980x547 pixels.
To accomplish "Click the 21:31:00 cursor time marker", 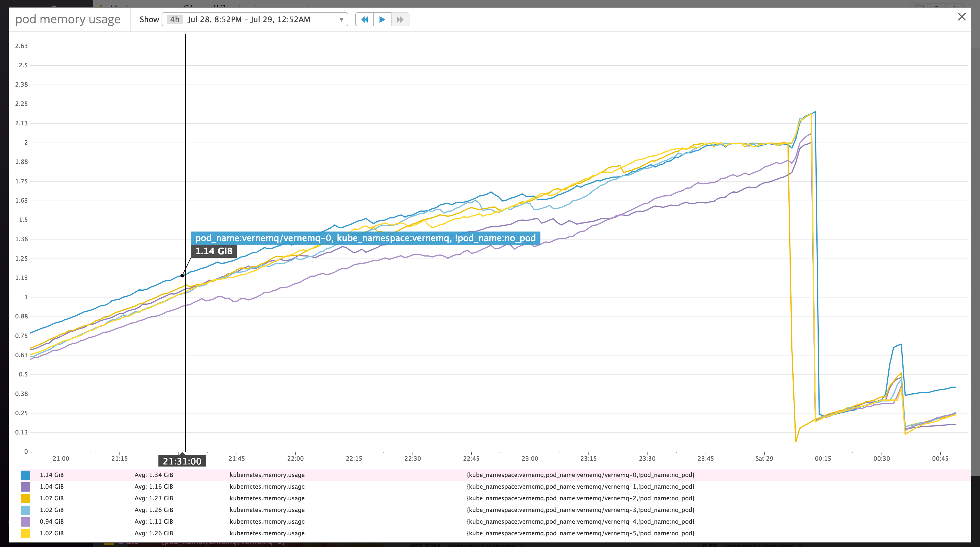I will click(x=182, y=461).
